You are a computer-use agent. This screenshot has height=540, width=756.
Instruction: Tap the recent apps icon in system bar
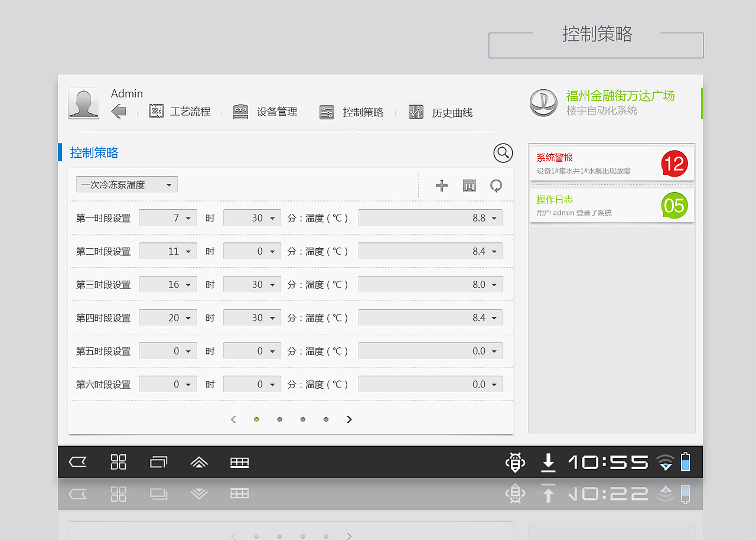point(159,462)
